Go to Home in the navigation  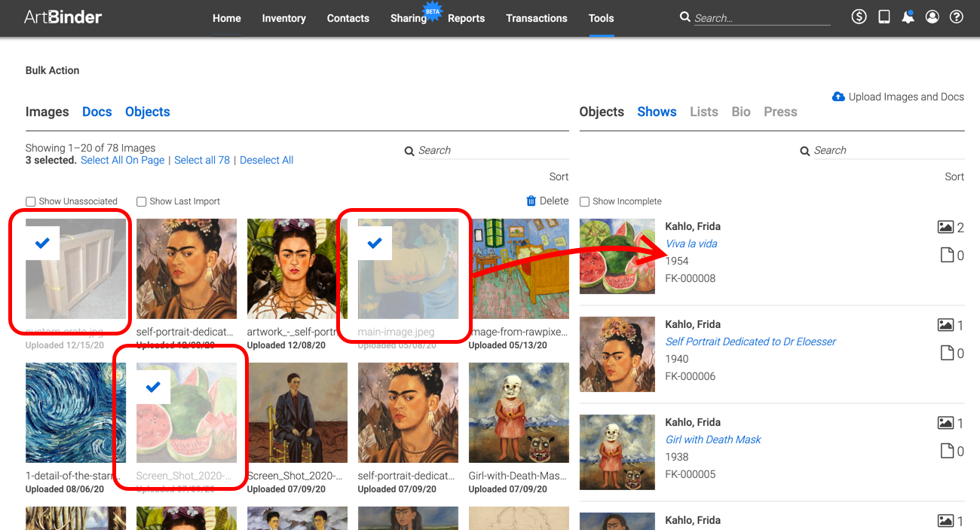[x=227, y=18]
